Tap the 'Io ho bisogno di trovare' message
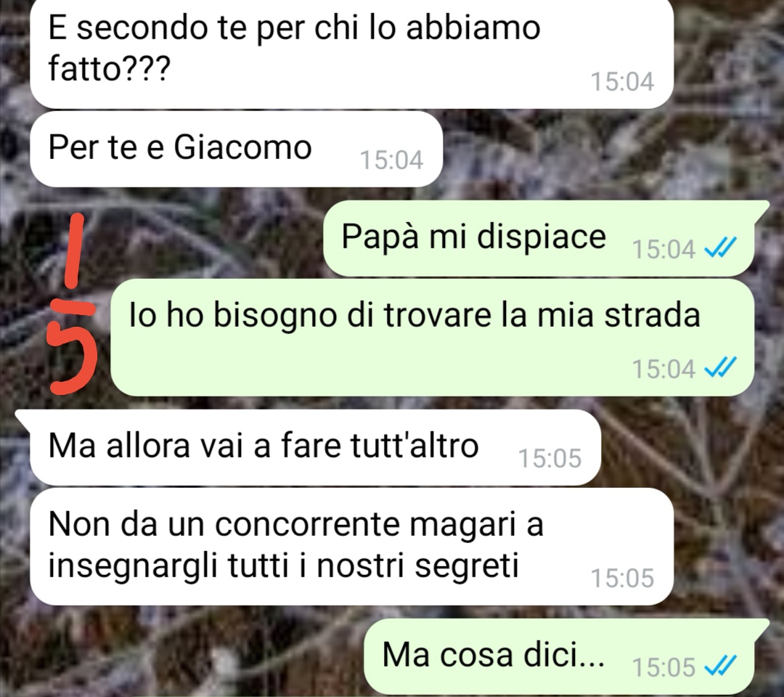This screenshot has height=697, width=784. 432,338
